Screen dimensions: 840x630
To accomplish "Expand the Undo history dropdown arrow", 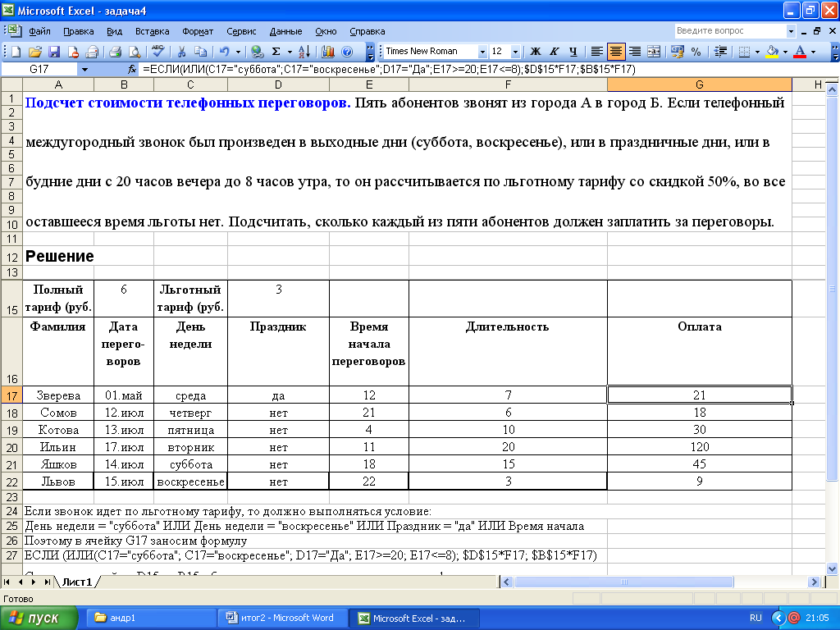I will [x=239, y=52].
